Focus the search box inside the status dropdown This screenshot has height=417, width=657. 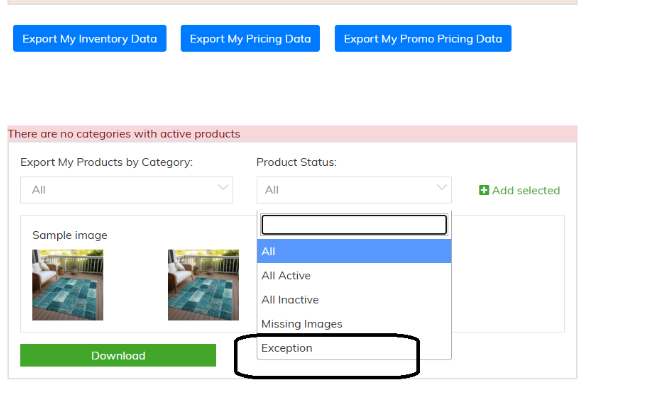pos(354,225)
